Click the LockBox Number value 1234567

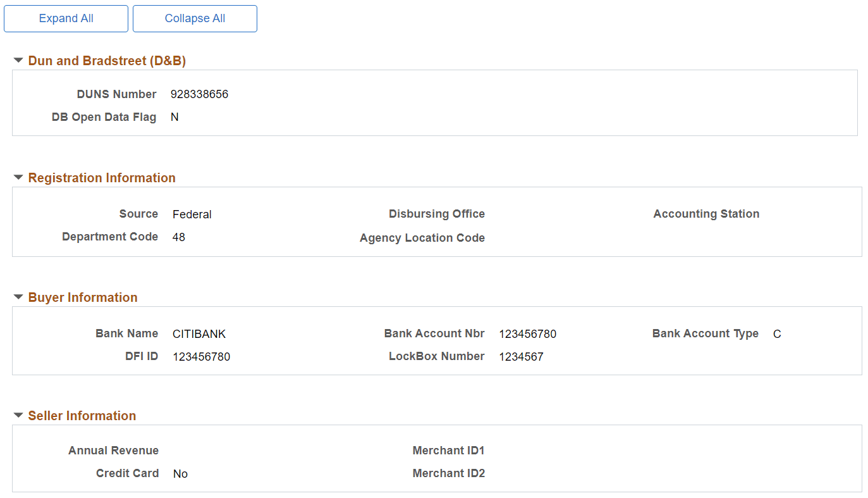[522, 356]
